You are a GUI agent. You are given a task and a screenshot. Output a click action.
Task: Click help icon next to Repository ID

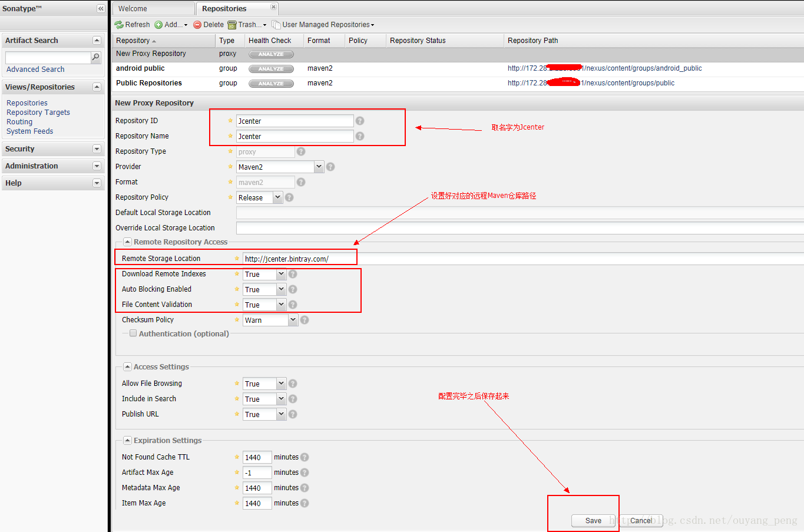(x=360, y=121)
